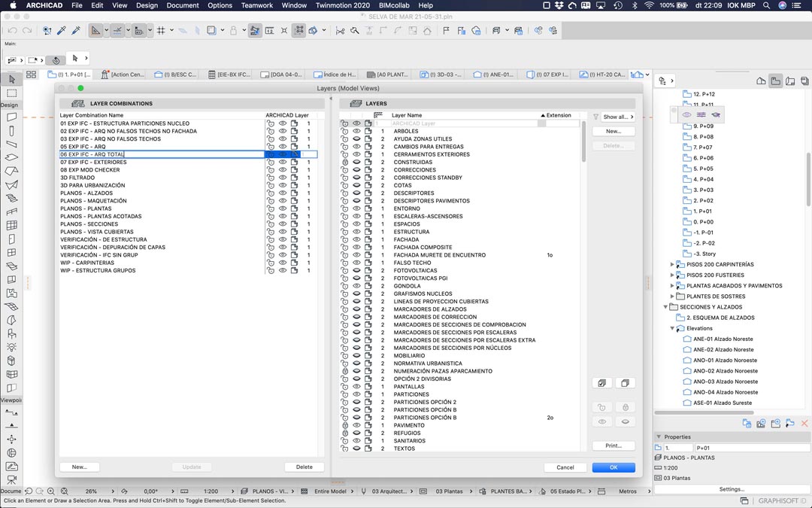The height and width of the screenshot is (508, 812).
Task: Click the eyedropper Pick Up Parameters icon
Action: [62, 31]
